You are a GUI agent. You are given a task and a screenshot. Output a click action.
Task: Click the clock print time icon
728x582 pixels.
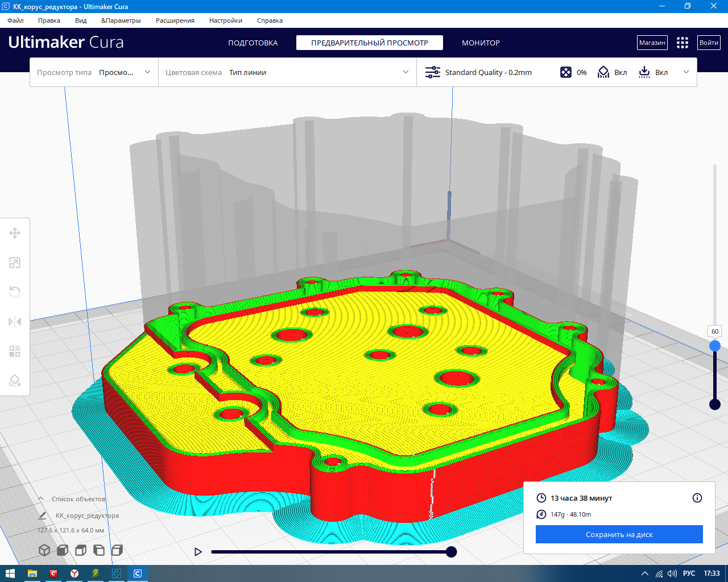(x=541, y=498)
